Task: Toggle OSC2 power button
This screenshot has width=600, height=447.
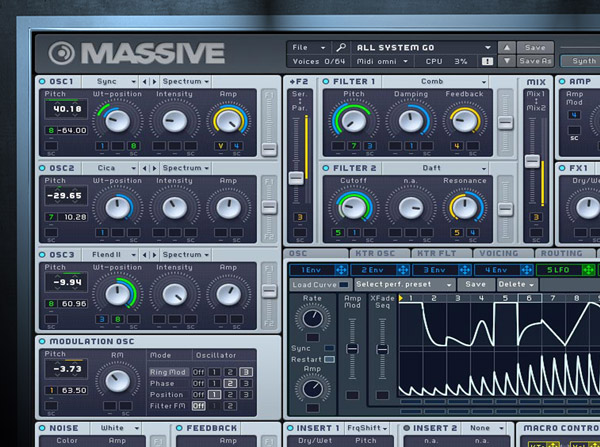Action: click(42, 168)
